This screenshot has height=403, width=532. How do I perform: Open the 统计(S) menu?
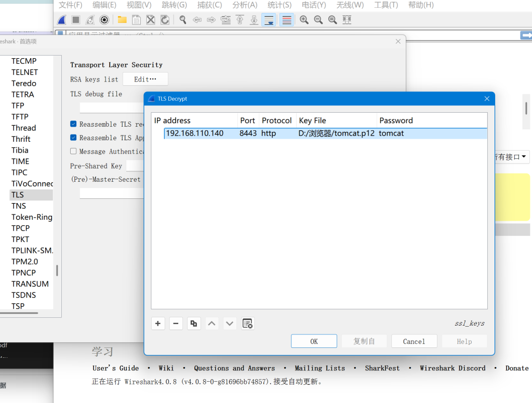coord(279,5)
